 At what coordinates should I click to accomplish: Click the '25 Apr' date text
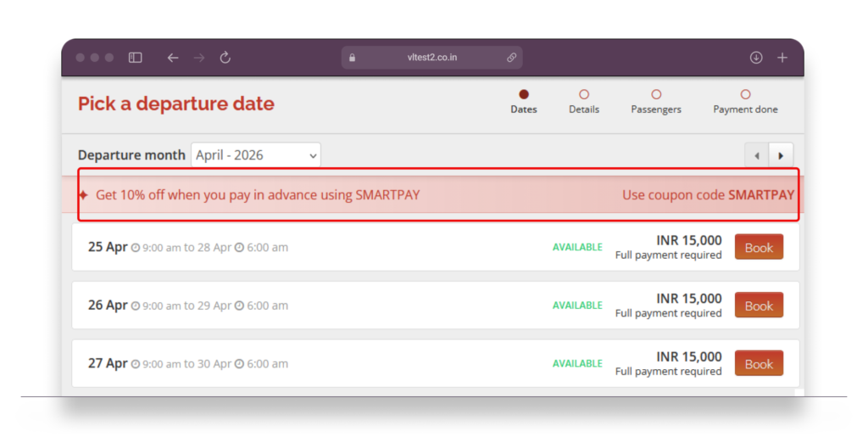pos(108,247)
